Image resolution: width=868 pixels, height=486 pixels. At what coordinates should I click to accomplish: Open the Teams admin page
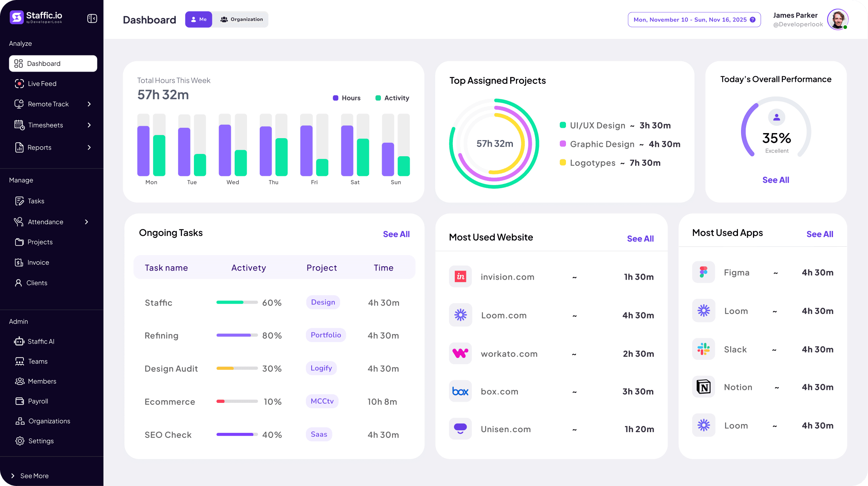[x=37, y=361]
